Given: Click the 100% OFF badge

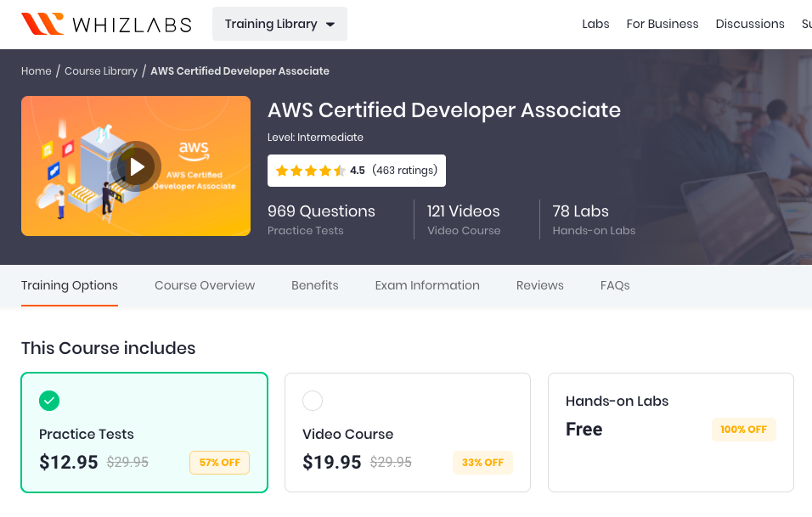Looking at the screenshot, I should [x=744, y=430].
